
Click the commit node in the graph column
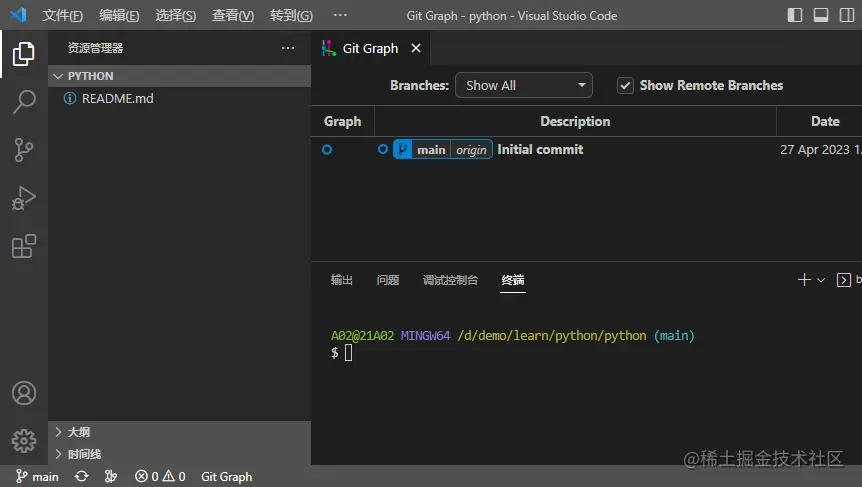(x=327, y=150)
